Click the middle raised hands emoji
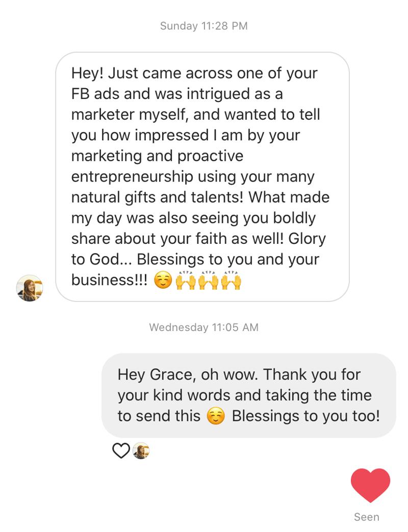The image size is (408, 532). click(209, 281)
